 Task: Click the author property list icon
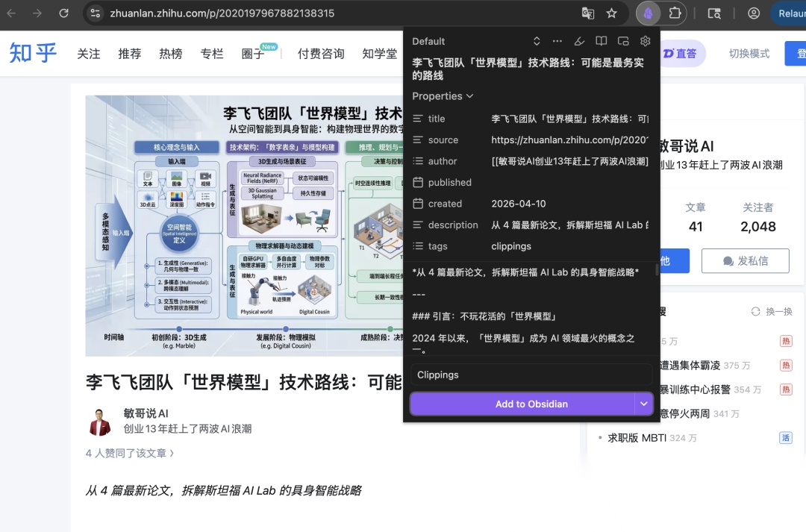pyautogui.click(x=418, y=161)
